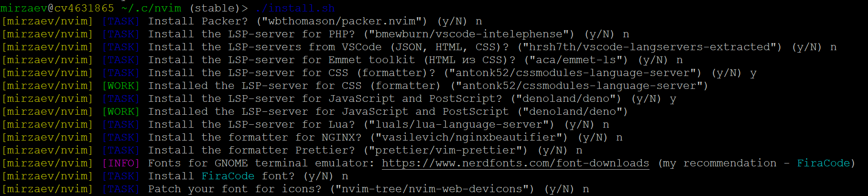Open the nerdfonts.com font-downloads link
This screenshot has height=196, width=868.
coord(515,163)
